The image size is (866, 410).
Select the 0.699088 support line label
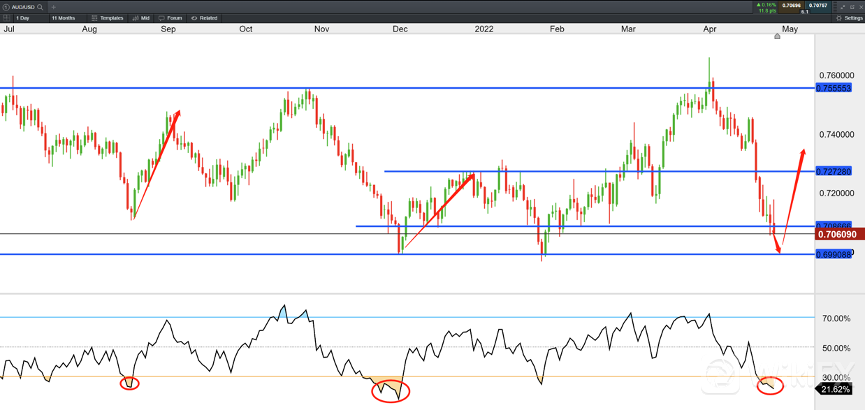point(832,254)
